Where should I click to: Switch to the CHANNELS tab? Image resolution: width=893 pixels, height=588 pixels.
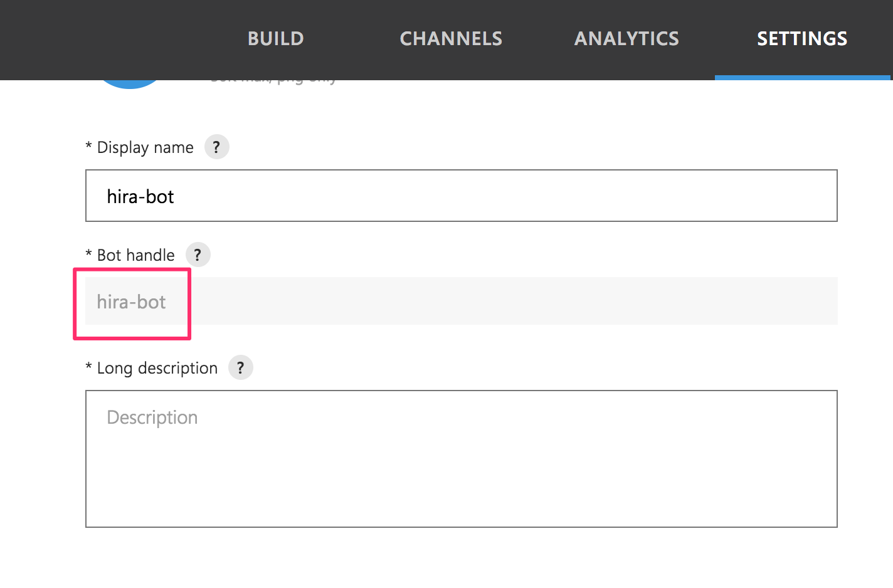coord(451,38)
